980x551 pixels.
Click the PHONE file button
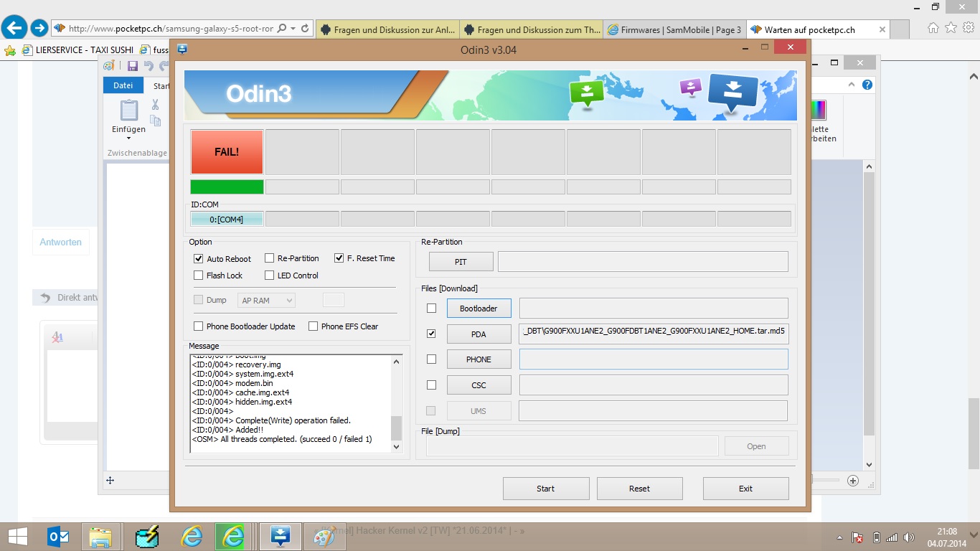(479, 359)
